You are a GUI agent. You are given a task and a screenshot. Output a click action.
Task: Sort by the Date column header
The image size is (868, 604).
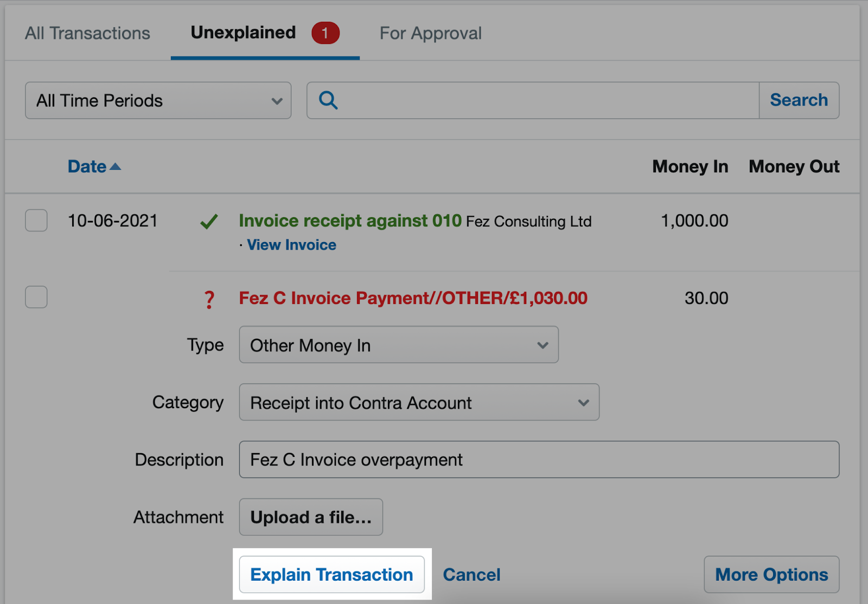click(x=87, y=167)
